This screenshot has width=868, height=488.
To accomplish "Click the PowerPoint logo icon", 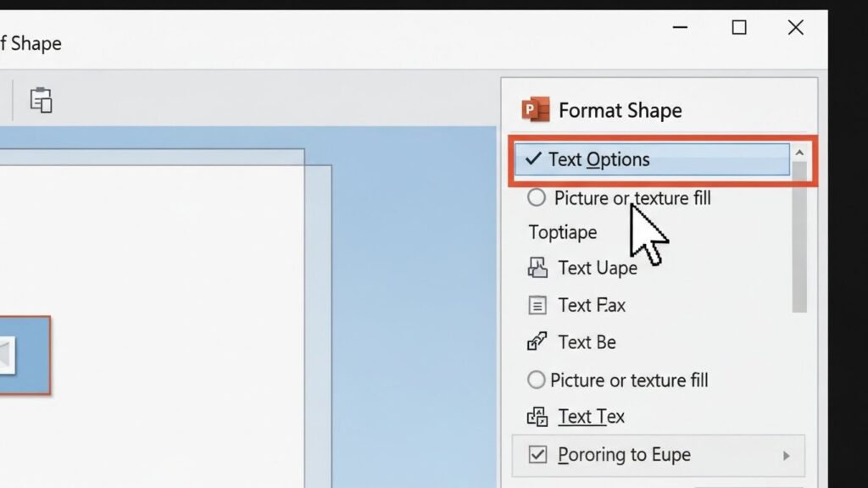I will tap(537, 110).
